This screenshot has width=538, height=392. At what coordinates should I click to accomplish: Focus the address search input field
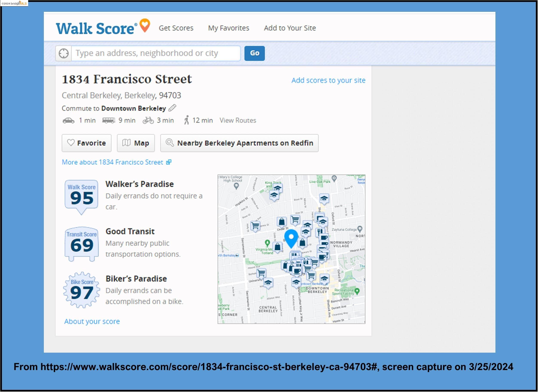[156, 53]
